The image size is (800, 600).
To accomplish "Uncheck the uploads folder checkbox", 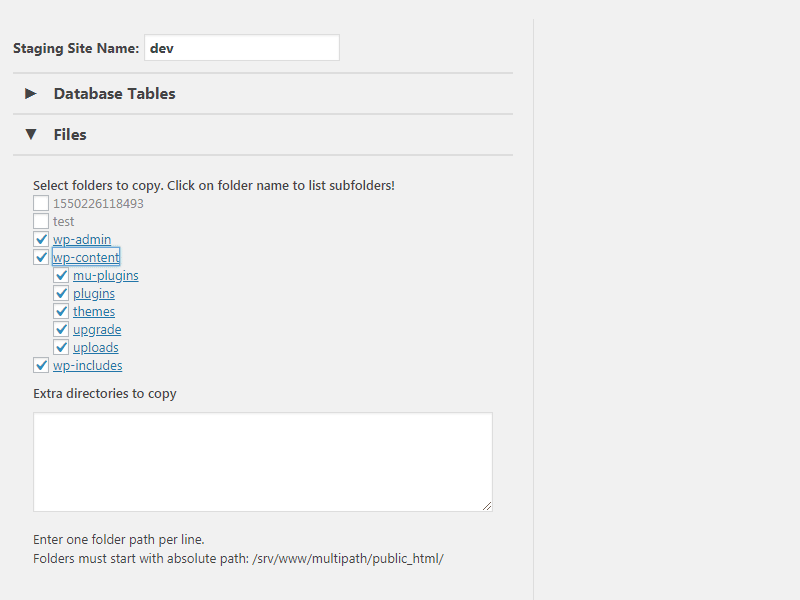I will click(61, 347).
